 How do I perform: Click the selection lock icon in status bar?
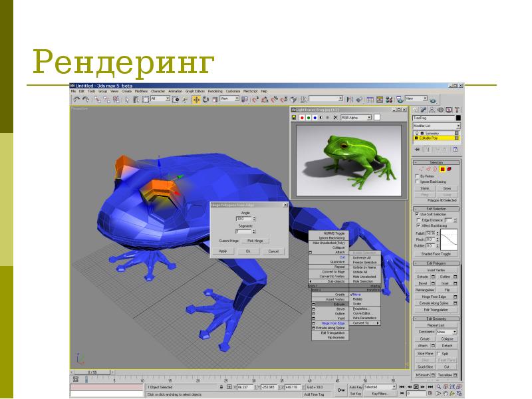(x=221, y=386)
